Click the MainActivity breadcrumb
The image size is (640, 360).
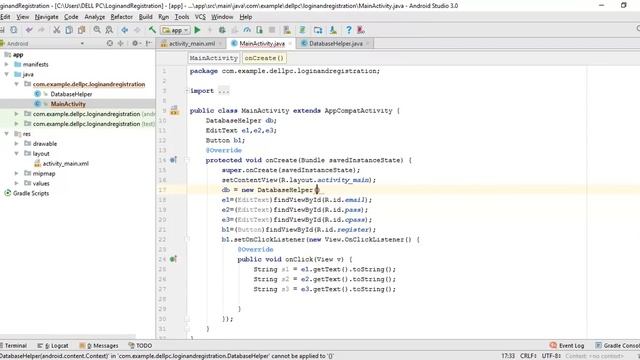213,58
